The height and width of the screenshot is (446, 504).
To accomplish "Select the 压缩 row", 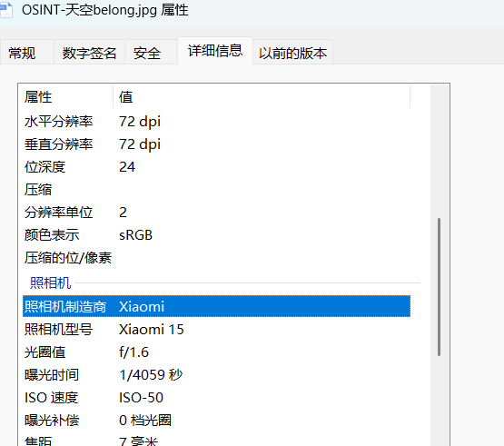I will click(x=216, y=190).
